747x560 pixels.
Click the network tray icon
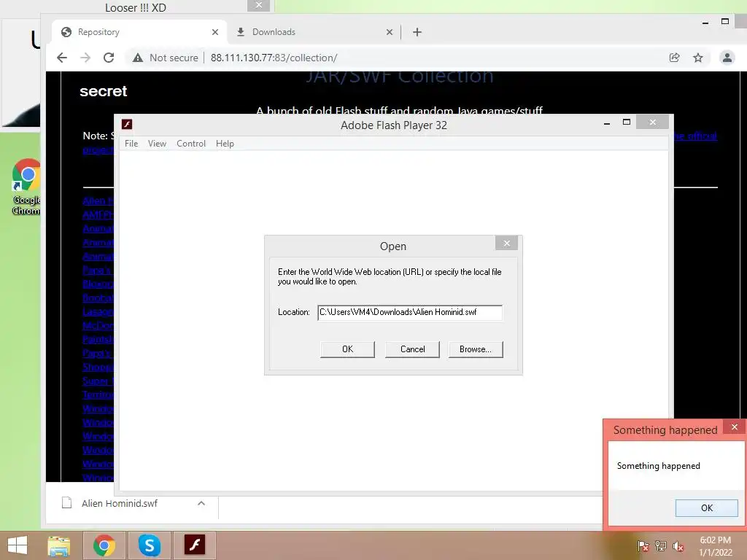(661, 545)
